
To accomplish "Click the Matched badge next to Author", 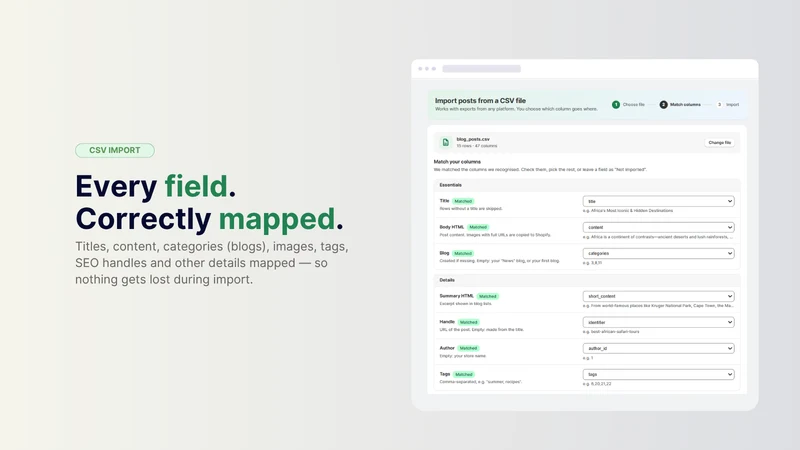I will click(468, 348).
